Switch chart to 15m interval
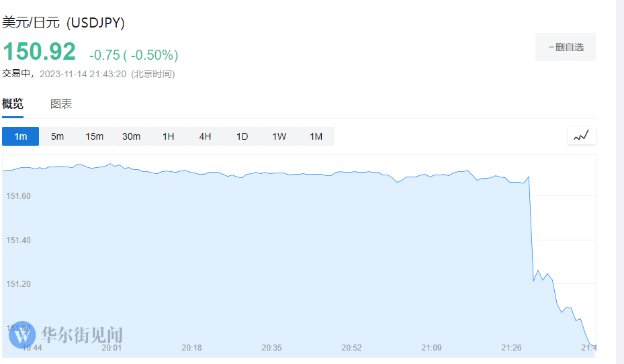Image resolution: width=624 pixels, height=364 pixels. tap(94, 136)
